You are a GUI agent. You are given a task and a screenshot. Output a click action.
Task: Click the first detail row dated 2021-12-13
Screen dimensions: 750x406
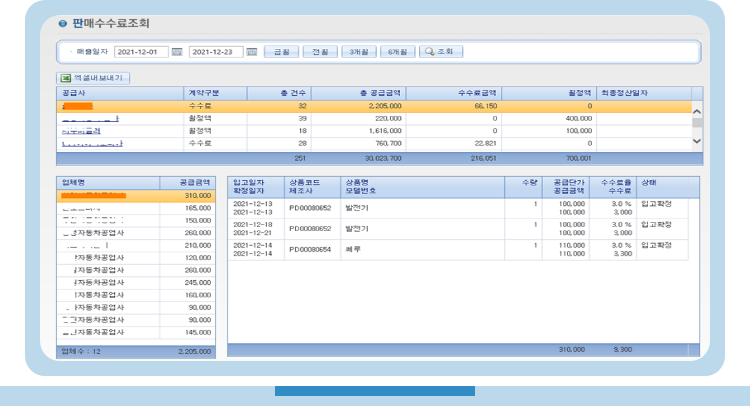click(x=458, y=208)
